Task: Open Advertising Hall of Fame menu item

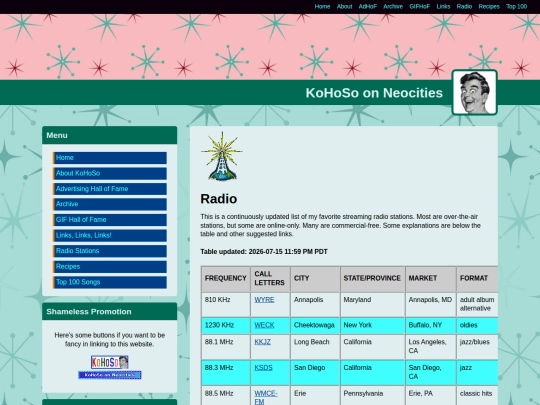Action: coord(110,189)
